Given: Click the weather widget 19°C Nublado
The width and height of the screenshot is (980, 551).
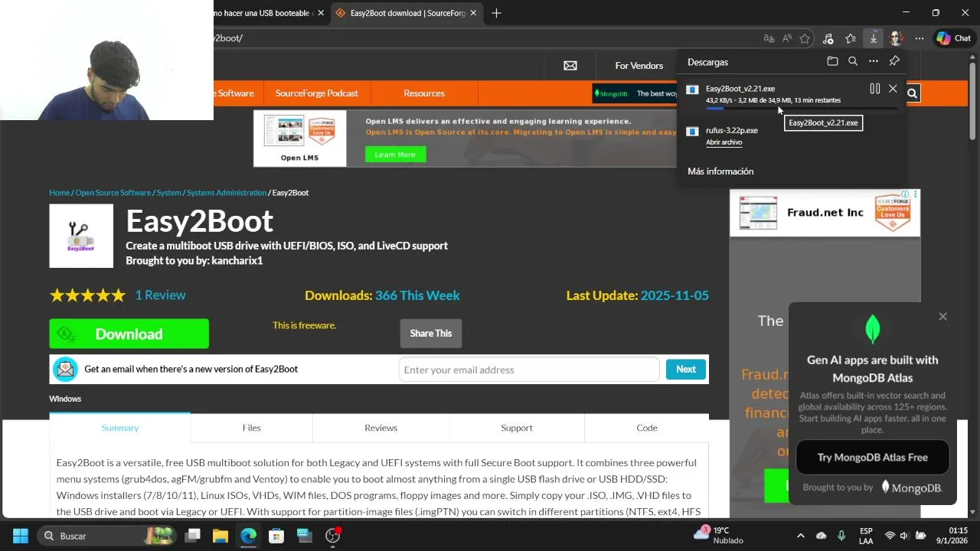Looking at the screenshot, I should coord(719,536).
